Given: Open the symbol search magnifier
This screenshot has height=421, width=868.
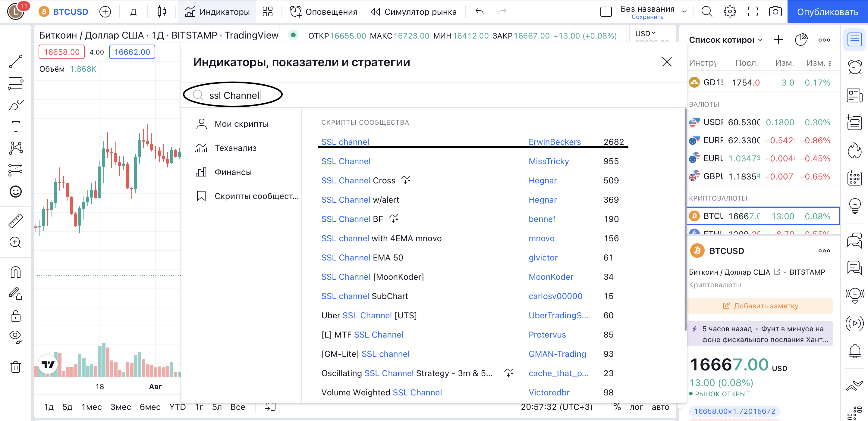Looking at the screenshot, I should [706, 12].
